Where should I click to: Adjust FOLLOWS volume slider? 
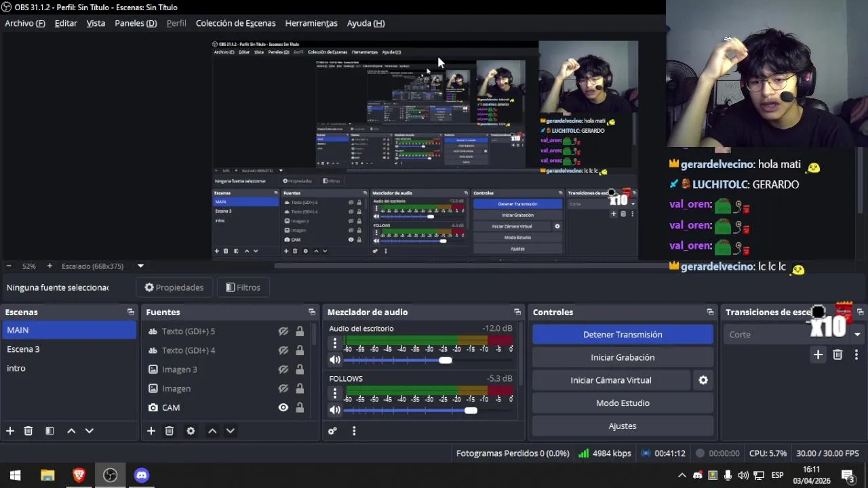click(x=471, y=410)
